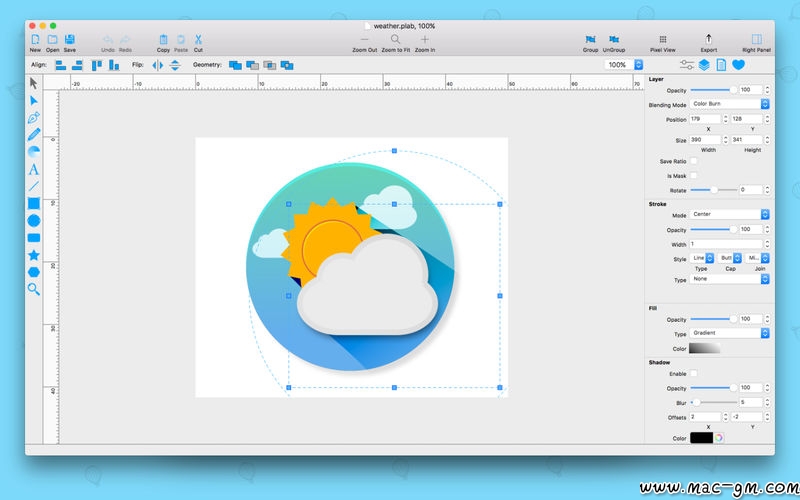Select the square Rectangle tool
This screenshot has width=800, height=500.
click(x=34, y=204)
